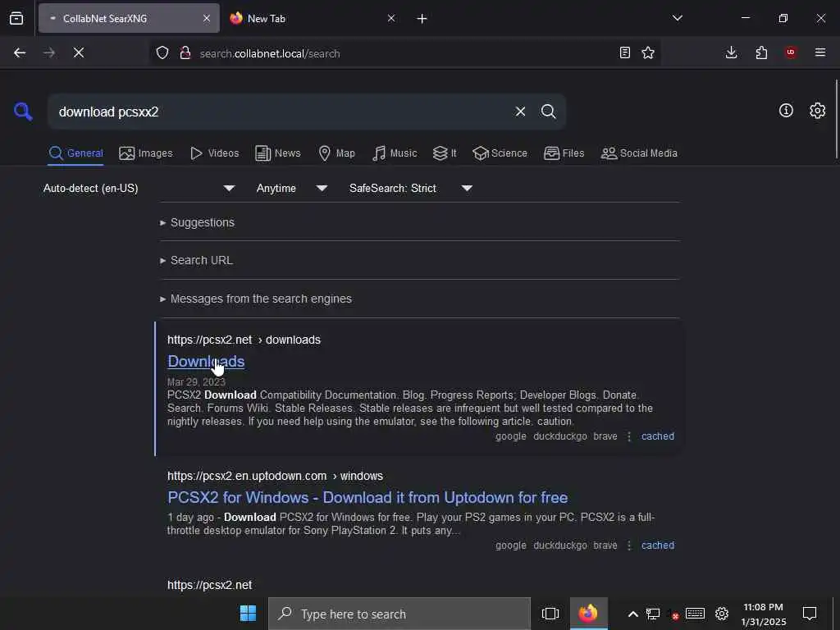Open SearXNG preferences gear icon

click(x=817, y=111)
